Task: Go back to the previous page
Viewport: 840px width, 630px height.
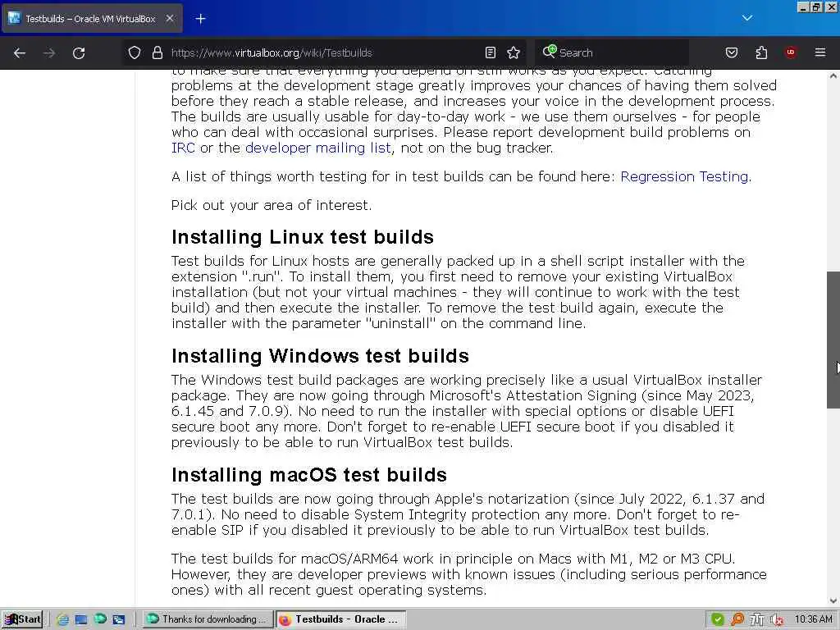Action: click(20, 52)
